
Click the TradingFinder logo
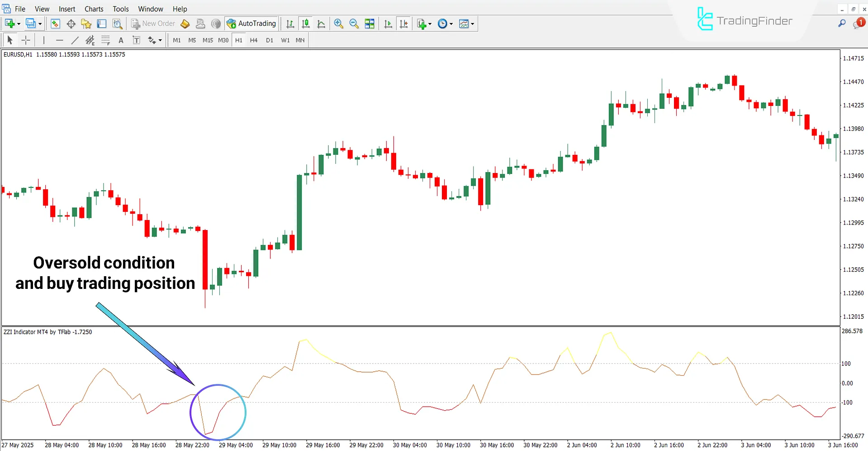pyautogui.click(x=744, y=19)
